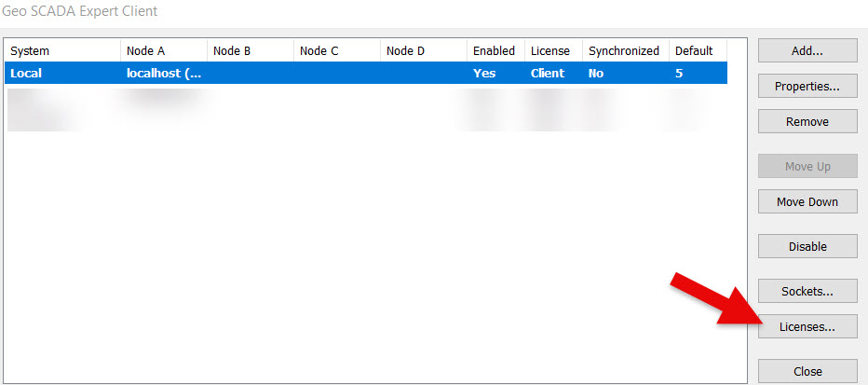Open the Licenses... dialog

coord(807,327)
